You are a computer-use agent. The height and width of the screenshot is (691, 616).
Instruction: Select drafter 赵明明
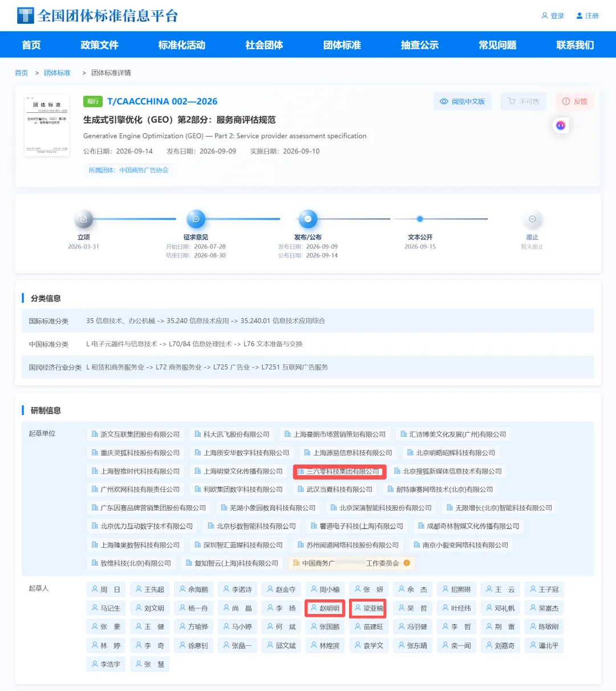[325, 608]
